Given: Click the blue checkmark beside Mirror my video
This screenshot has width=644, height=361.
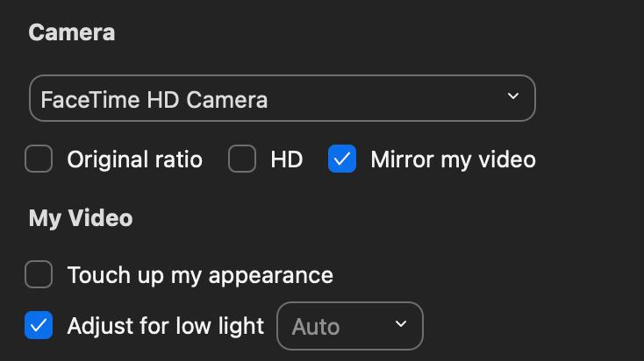Looking at the screenshot, I should tap(342, 159).
